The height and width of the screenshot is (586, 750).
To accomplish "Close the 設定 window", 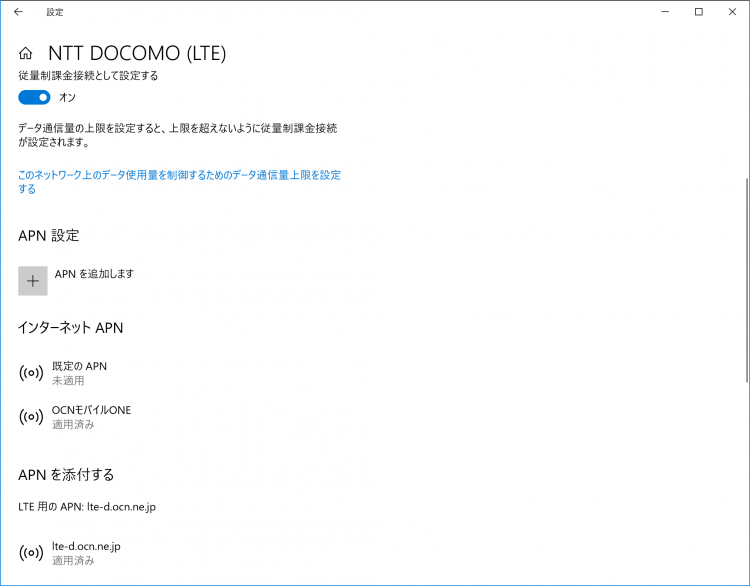I will click(732, 12).
